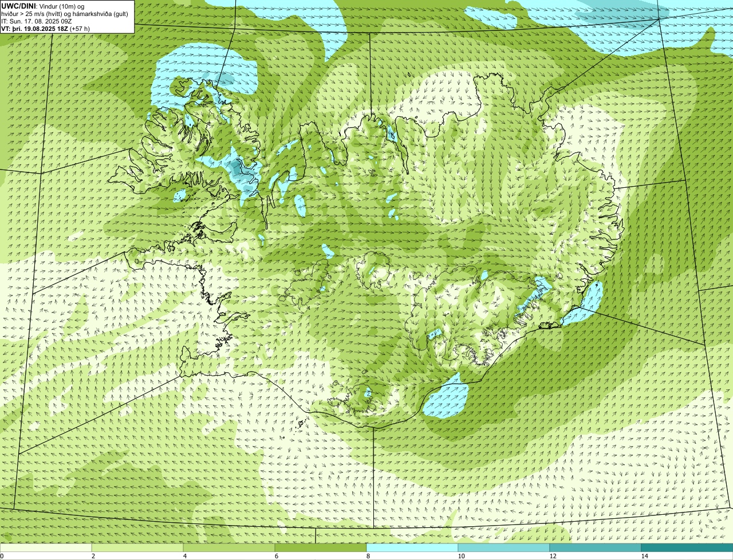Image resolution: width=733 pixels, height=560 pixels.
Task: Click the above 14 m/s teal legend segment
Action: pyautogui.click(x=687, y=548)
